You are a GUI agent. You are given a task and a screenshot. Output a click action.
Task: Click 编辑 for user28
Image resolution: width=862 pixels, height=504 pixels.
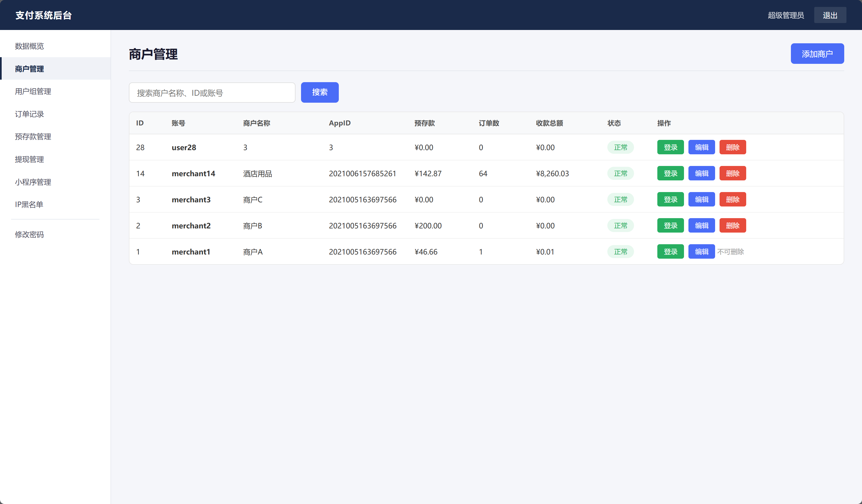(x=701, y=147)
